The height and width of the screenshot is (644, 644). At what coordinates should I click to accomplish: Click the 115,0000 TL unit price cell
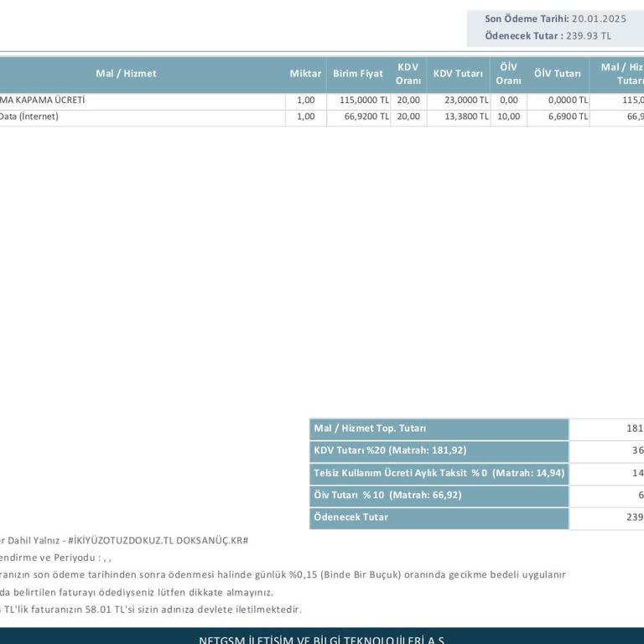coord(364,100)
